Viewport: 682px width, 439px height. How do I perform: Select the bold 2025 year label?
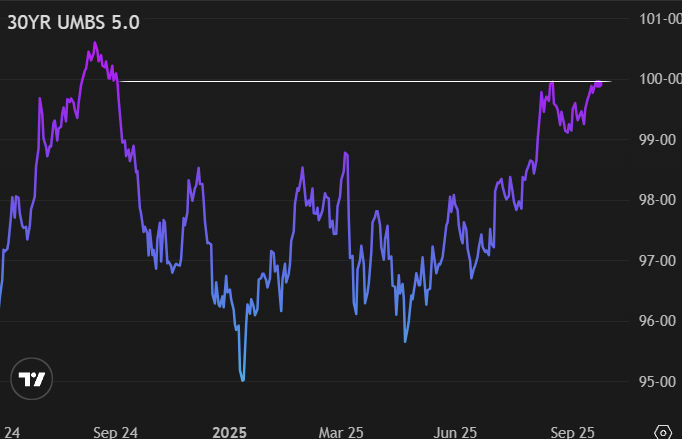tap(229, 432)
